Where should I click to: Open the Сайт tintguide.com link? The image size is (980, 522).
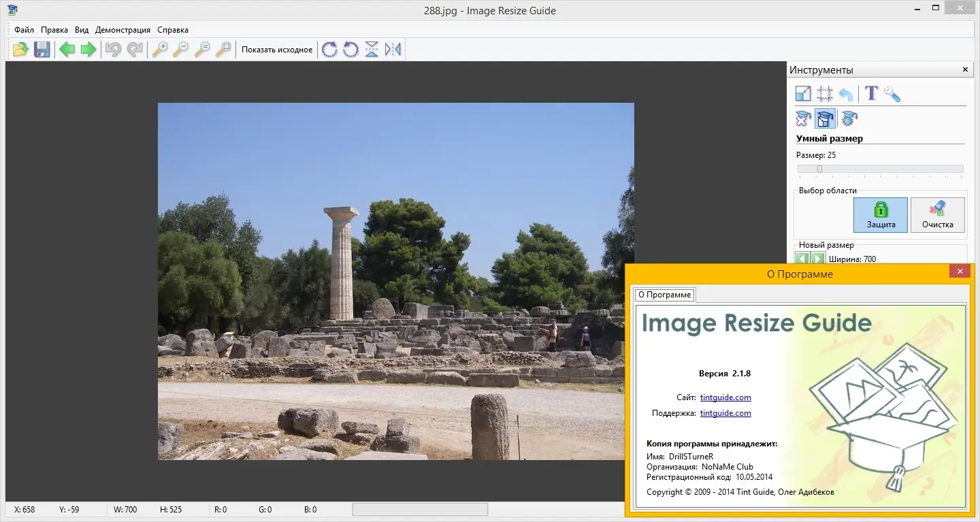725,397
